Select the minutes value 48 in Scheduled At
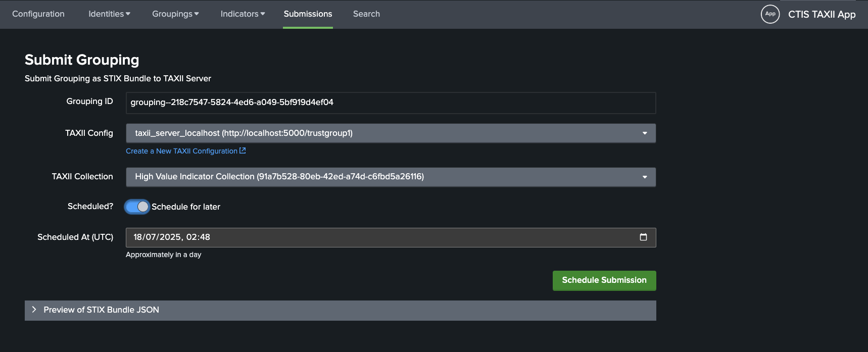The width and height of the screenshot is (868, 352). tap(205, 237)
